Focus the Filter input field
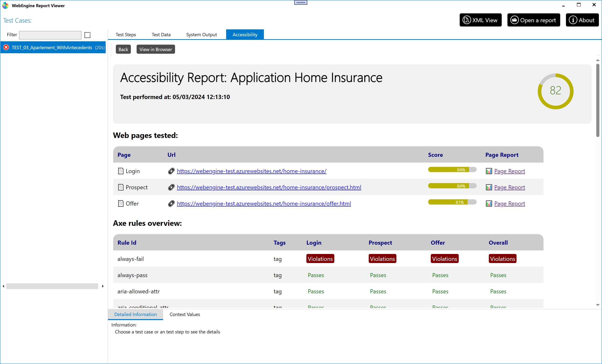Viewport: 602px width, 364px height. click(50, 35)
